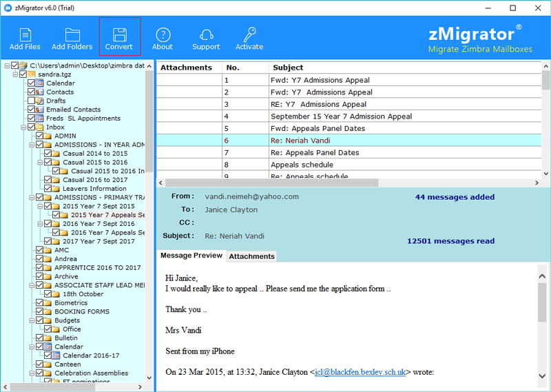
Task: Collapse the Casual 2015 to 2016 node
Action: (x=40, y=163)
